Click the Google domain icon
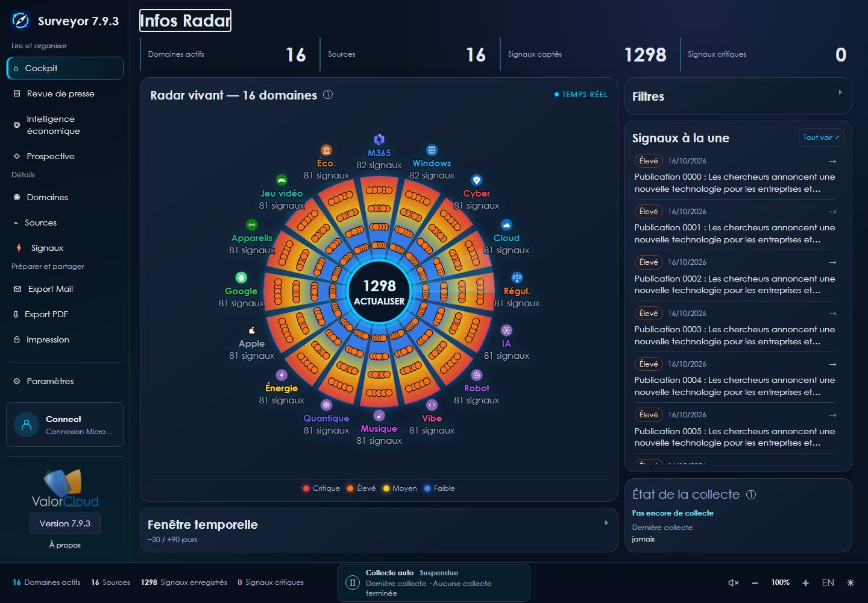This screenshot has height=603, width=868. [241, 278]
